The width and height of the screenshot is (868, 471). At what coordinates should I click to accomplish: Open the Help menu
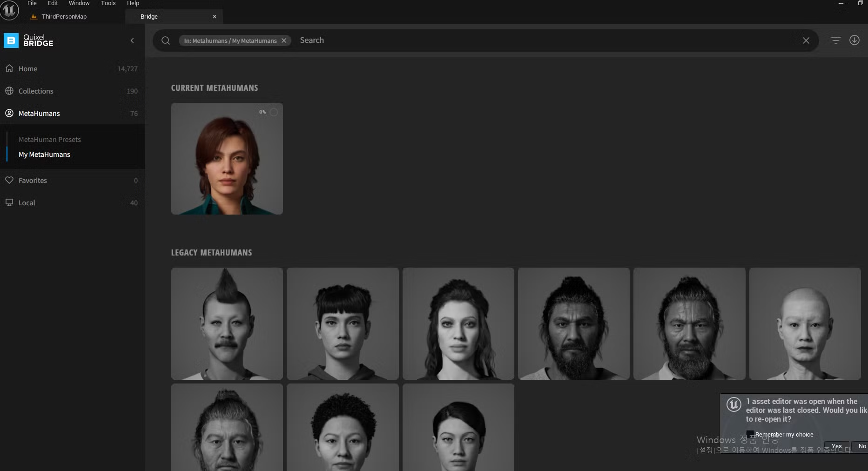(133, 3)
